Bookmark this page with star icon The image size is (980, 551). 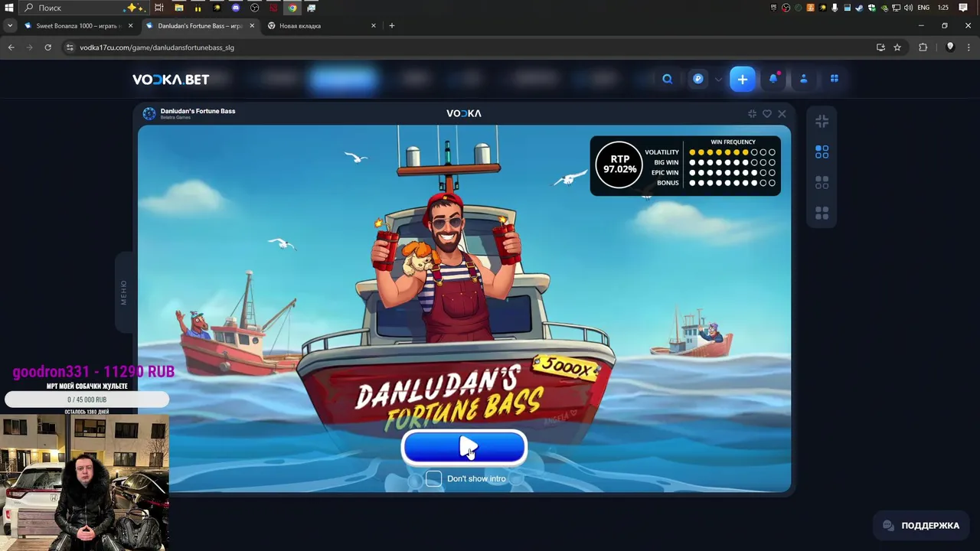(897, 47)
